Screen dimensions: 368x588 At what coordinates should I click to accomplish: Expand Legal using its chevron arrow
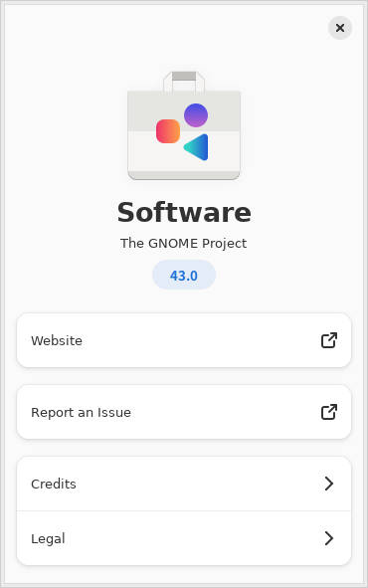(x=329, y=538)
